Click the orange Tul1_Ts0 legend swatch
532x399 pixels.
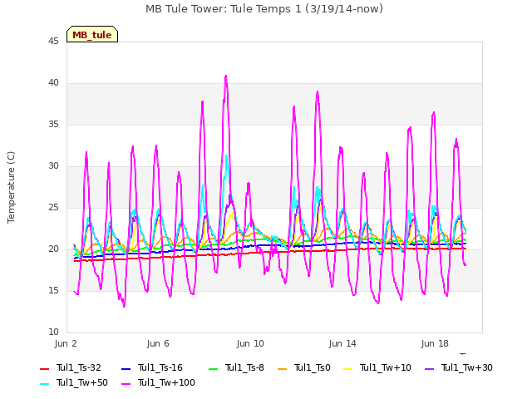(x=283, y=369)
